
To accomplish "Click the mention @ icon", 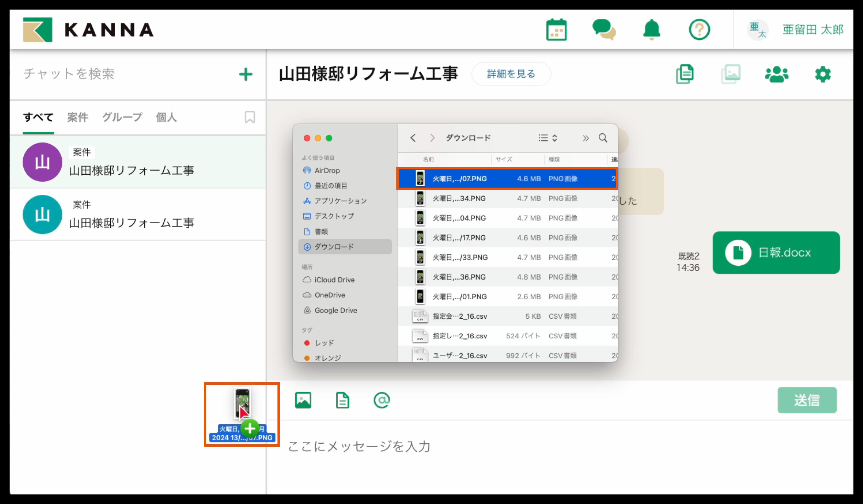I will [382, 400].
